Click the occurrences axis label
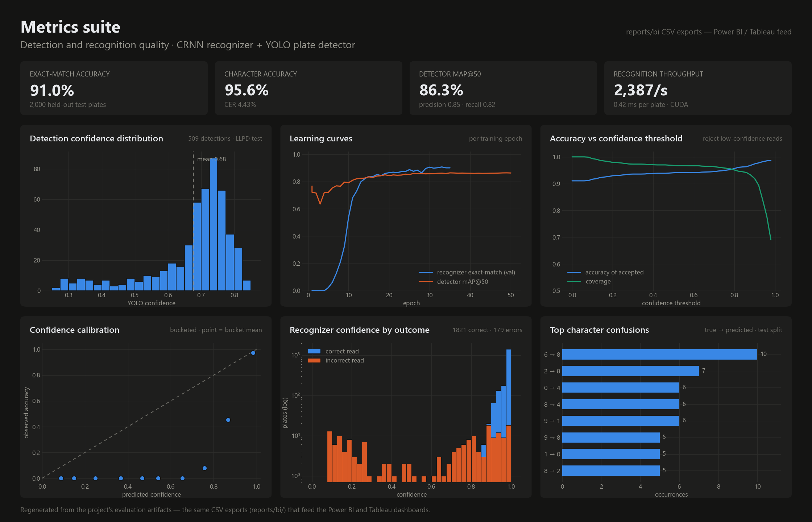812x522 pixels. pyautogui.click(x=671, y=494)
